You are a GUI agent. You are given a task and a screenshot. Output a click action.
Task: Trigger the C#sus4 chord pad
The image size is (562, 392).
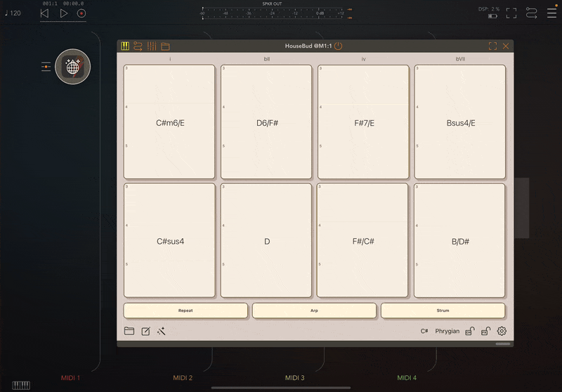(x=169, y=240)
